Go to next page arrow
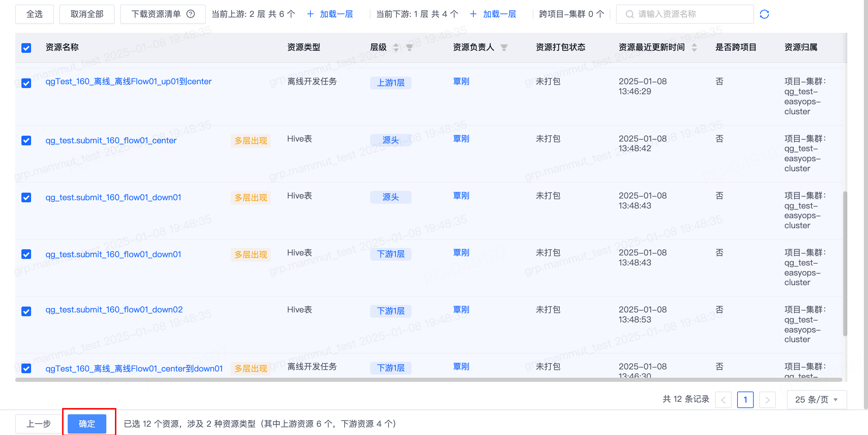Image resolution: width=868 pixels, height=435 pixels. click(x=767, y=400)
